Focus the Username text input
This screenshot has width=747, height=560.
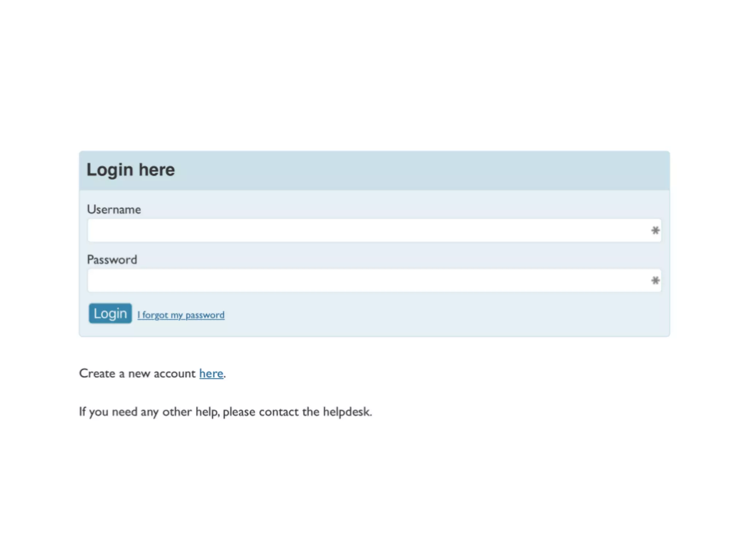tap(365, 230)
